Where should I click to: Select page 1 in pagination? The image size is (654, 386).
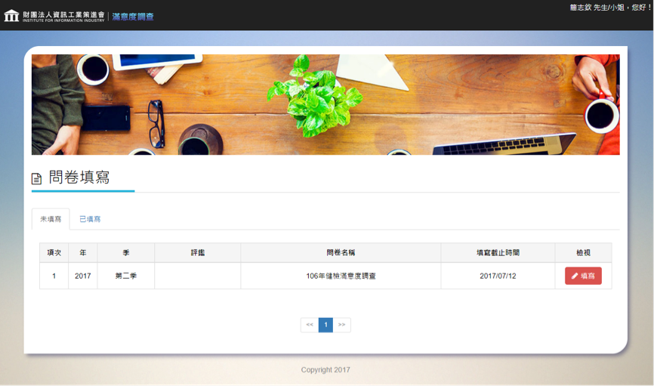pyautogui.click(x=326, y=325)
